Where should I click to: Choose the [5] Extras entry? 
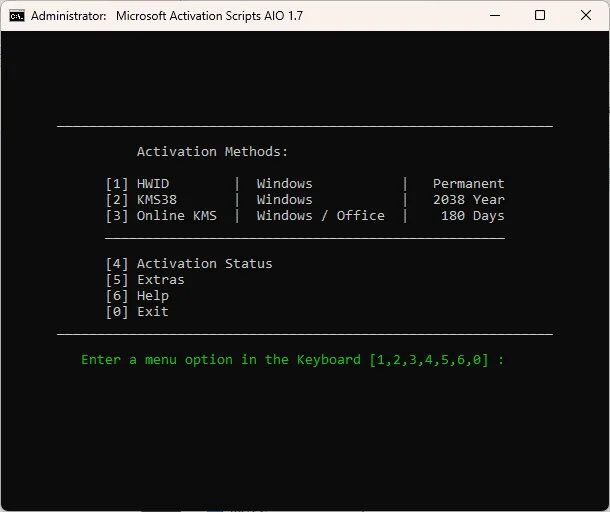coord(145,280)
